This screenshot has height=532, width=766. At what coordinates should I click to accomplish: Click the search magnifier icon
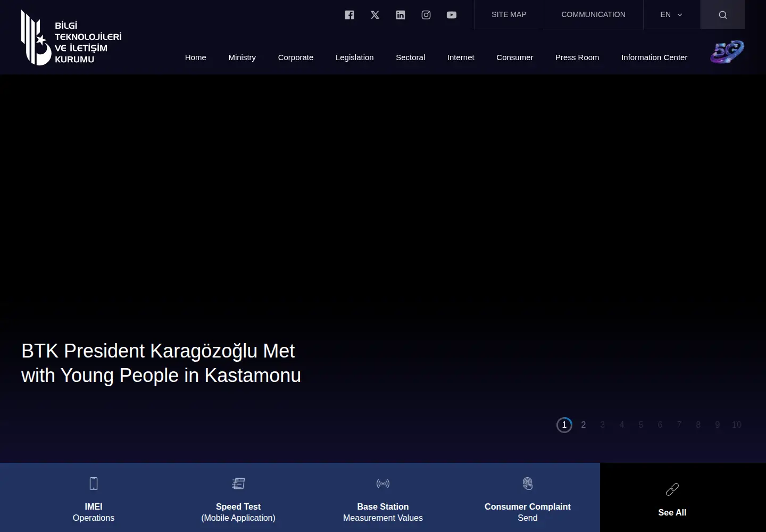pyautogui.click(x=722, y=15)
